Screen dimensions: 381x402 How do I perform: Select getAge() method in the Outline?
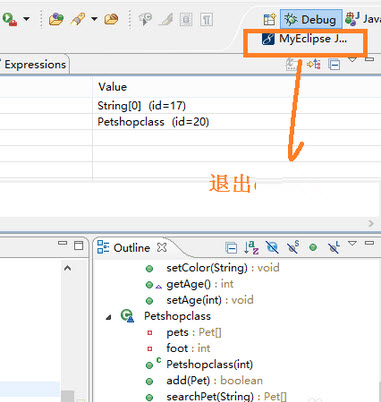click(x=200, y=284)
